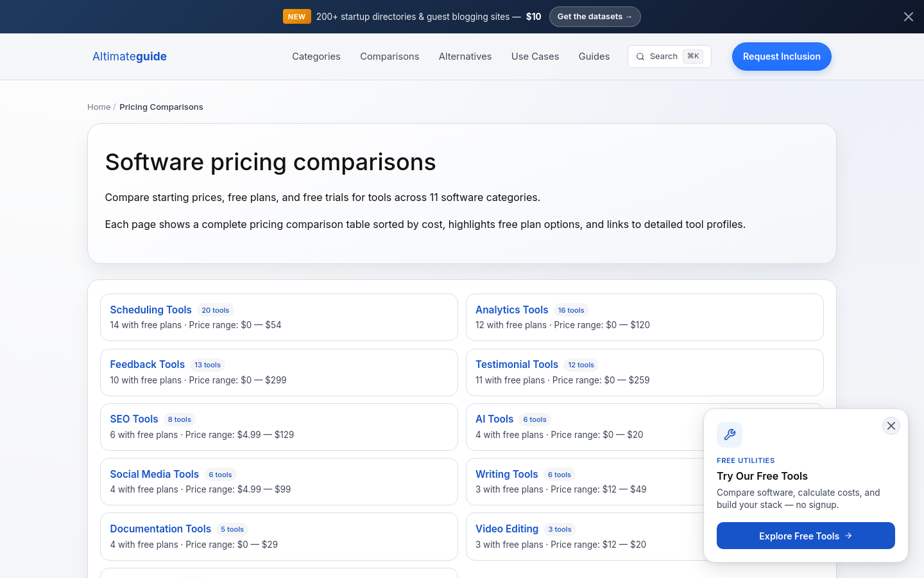Click Explore Free Tools button
The image size is (924, 578).
click(806, 536)
